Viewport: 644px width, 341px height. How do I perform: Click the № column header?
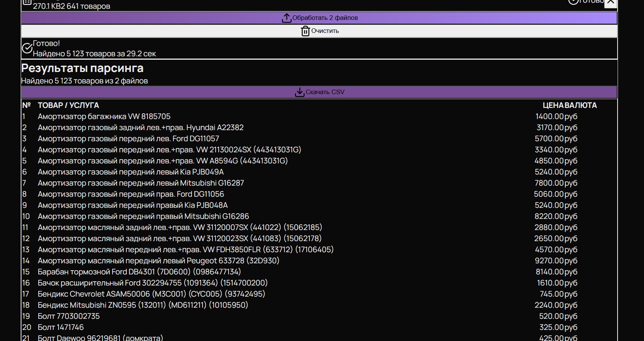26,105
